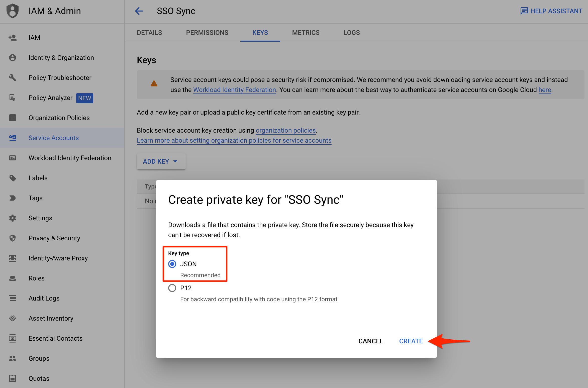Switch to the DETAILS tab
Screen dimensions: 588x388
click(149, 33)
